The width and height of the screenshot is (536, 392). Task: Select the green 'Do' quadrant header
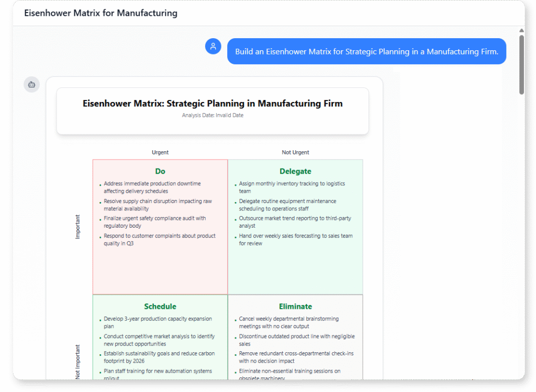coord(160,171)
